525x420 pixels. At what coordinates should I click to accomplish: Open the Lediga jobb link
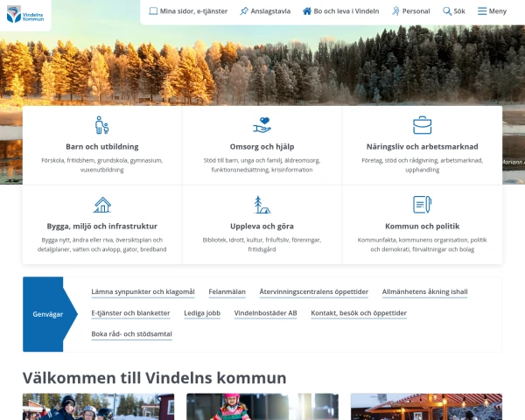pyautogui.click(x=202, y=313)
